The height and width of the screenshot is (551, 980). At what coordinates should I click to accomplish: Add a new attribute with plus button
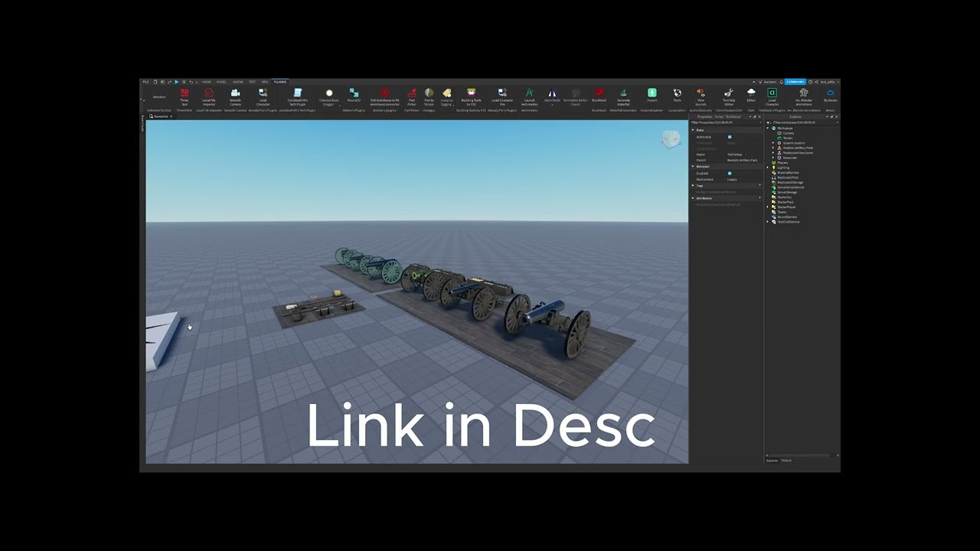[759, 197]
